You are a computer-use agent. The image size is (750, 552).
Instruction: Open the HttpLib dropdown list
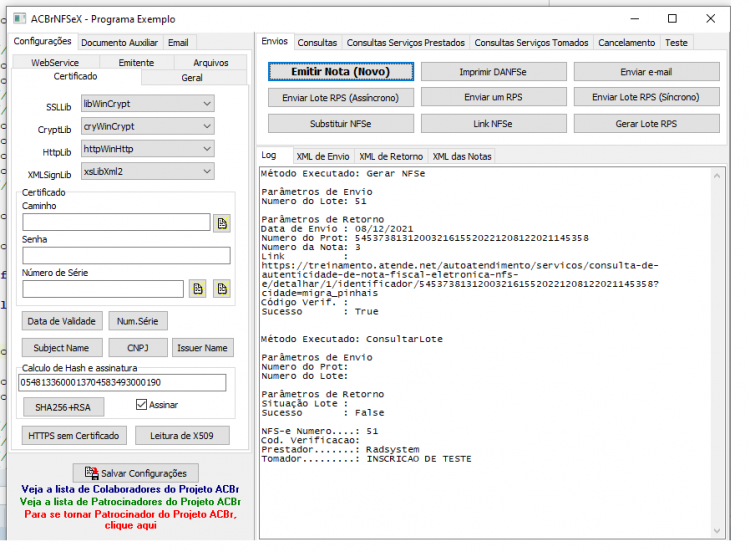point(148,149)
